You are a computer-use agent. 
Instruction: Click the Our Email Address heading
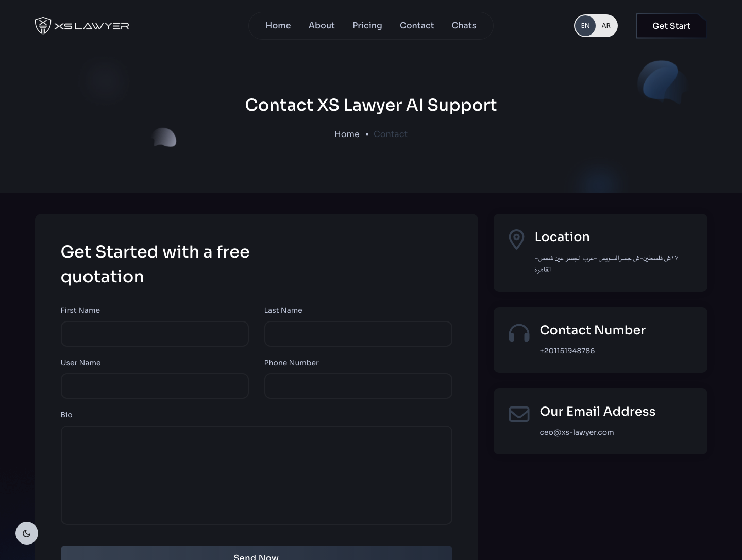(598, 412)
